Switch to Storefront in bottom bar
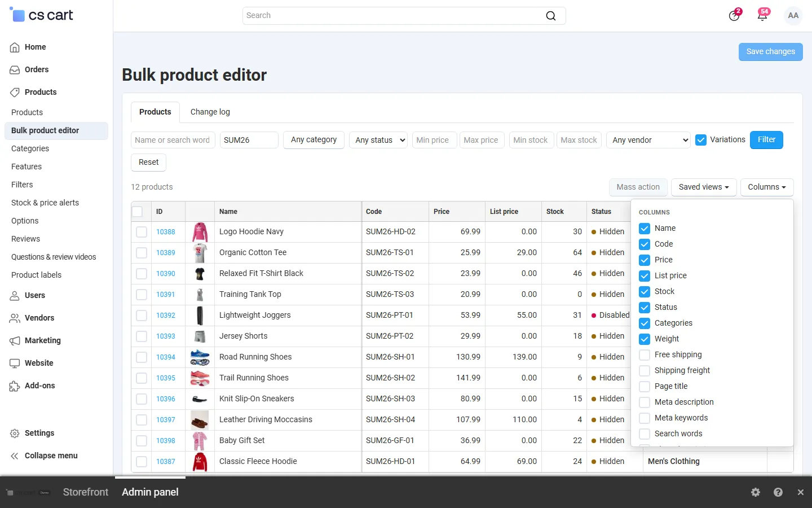 [86, 492]
